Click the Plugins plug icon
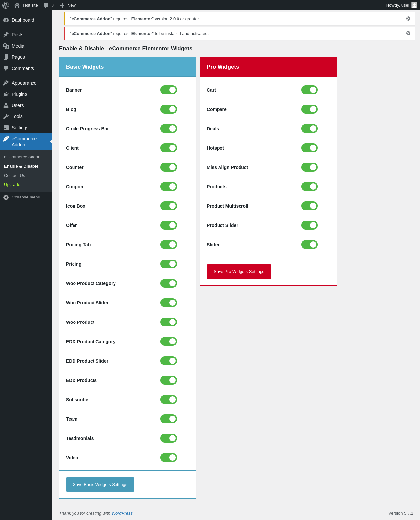Screen dimensions: 420x520 pyautogui.click(x=6, y=94)
